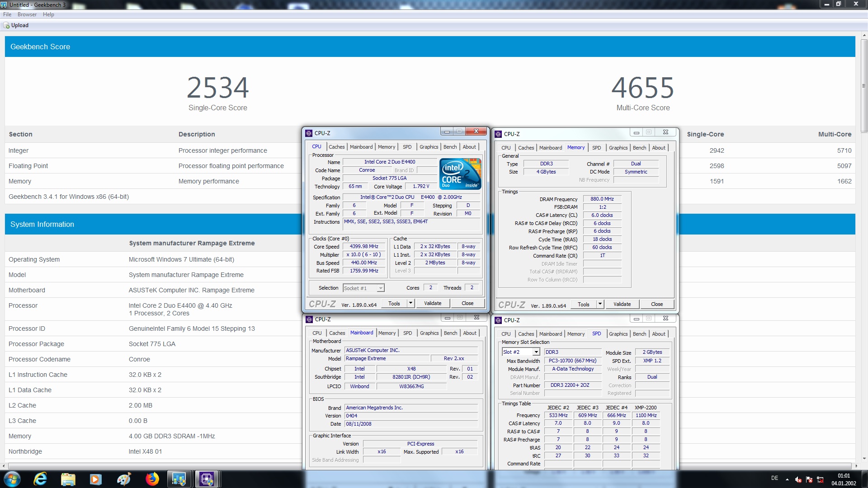The width and height of the screenshot is (868, 488).
Task: Open Graphics tab in Memory-tab CPU-Z window
Action: point(618,148)
